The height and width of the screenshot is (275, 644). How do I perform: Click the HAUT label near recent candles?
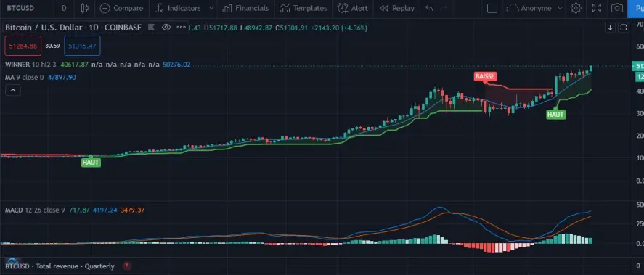(x=555, y=115)
